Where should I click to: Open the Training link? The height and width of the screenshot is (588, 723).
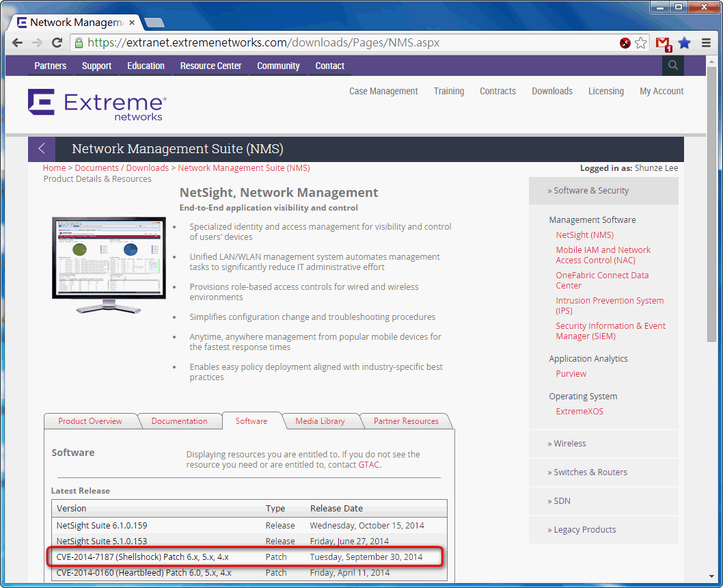click(x=449, y=92)
